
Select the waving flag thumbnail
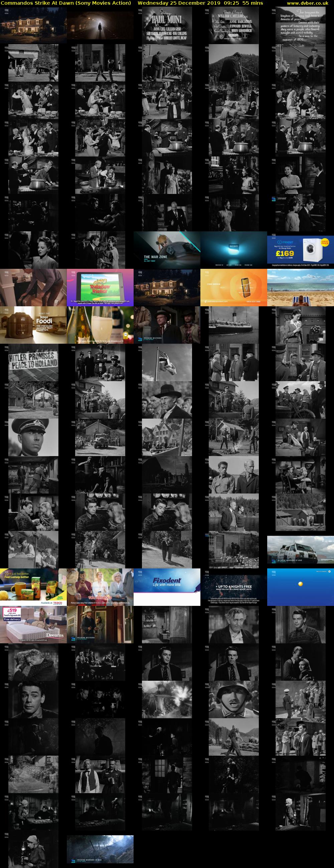(x=167, y=362)
